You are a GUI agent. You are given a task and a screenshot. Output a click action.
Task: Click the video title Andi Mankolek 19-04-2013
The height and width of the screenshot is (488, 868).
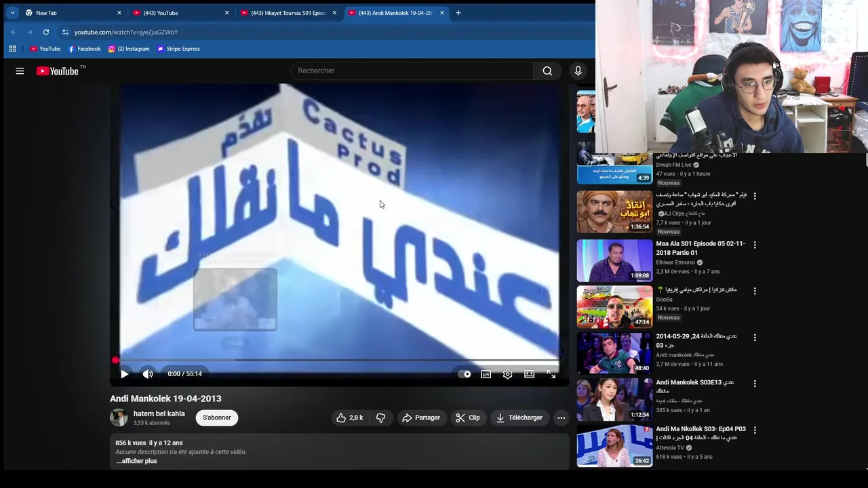[x=165, y=399]
